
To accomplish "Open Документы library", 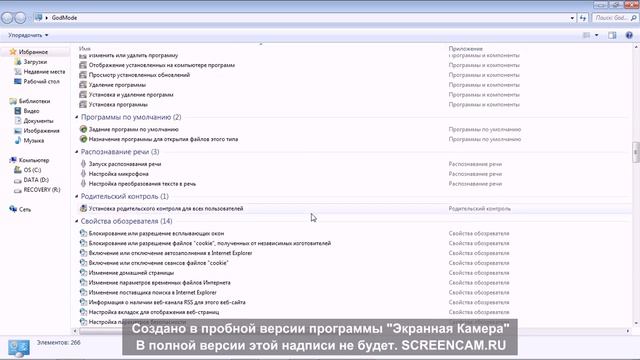I will tap(38, 121).
